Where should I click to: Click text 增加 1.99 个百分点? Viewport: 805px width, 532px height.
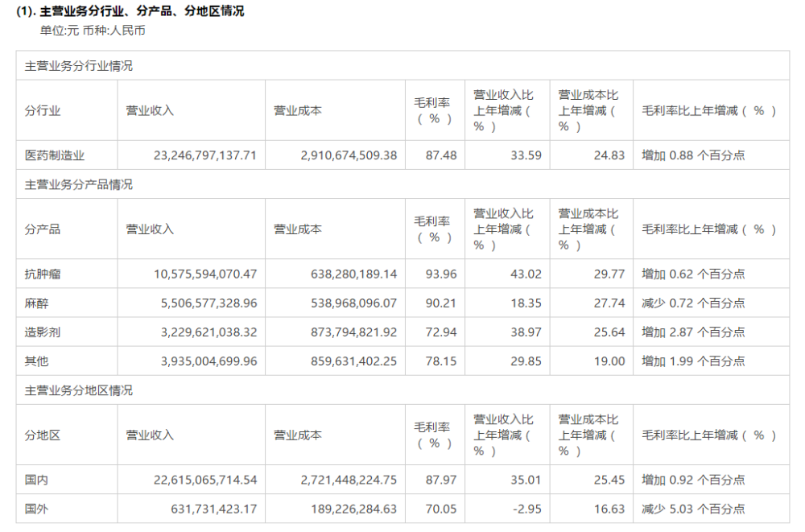pyautogui.click(x=693, y=361)
